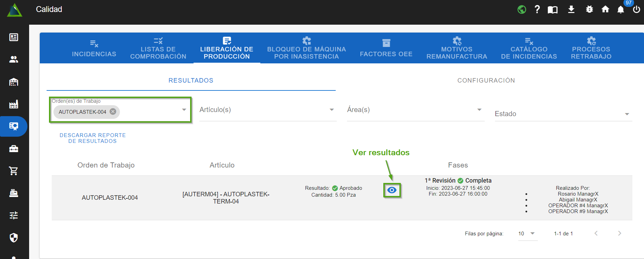The image size is (644, 259).
Task: Open shopping cart section in sidebar
Action: (x=14, y=171)
